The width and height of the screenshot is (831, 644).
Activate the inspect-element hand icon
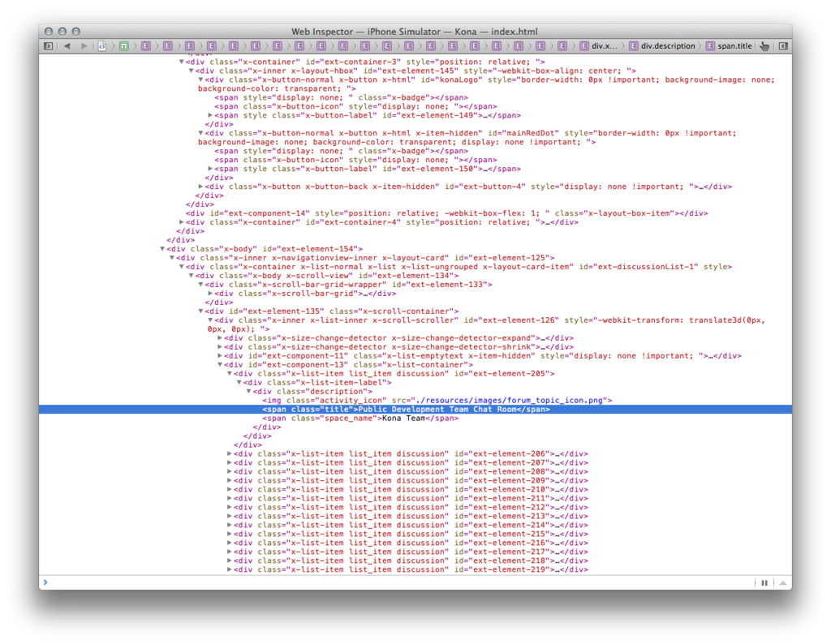[x=764, y=46]
